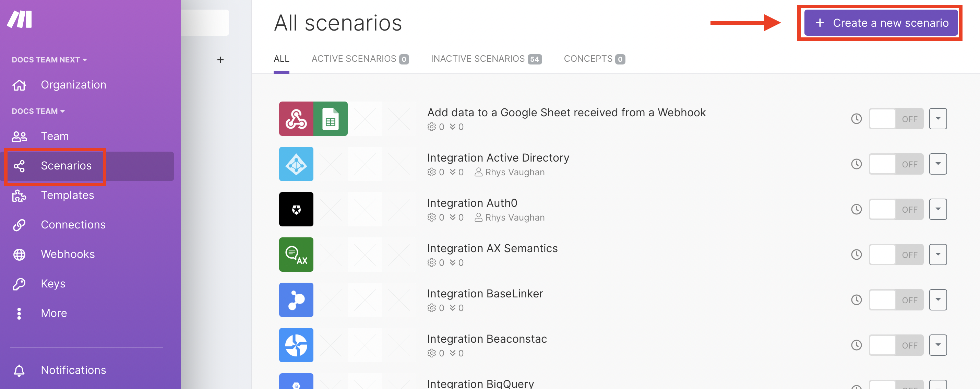Click the Auth0 integration icon
The image size is (980, 389).
pos(296,209)
